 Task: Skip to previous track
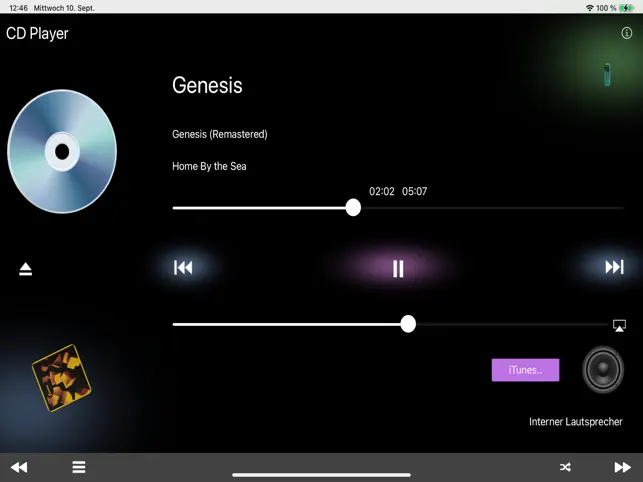point(183,267)
